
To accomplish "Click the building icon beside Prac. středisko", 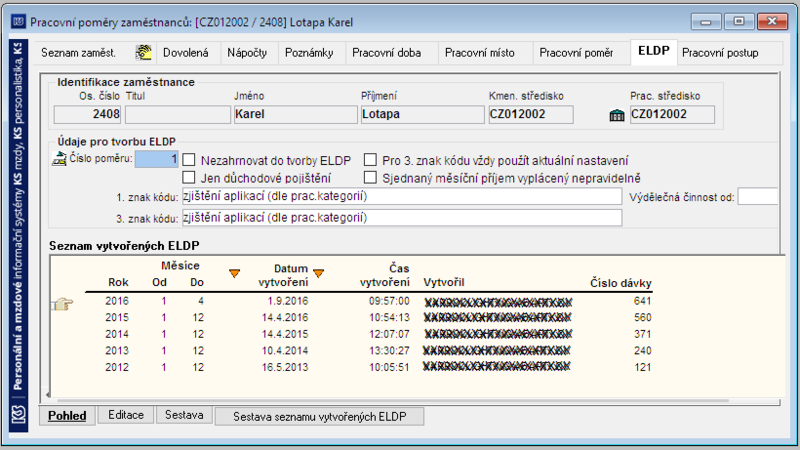I will click(x=617, y=115).
